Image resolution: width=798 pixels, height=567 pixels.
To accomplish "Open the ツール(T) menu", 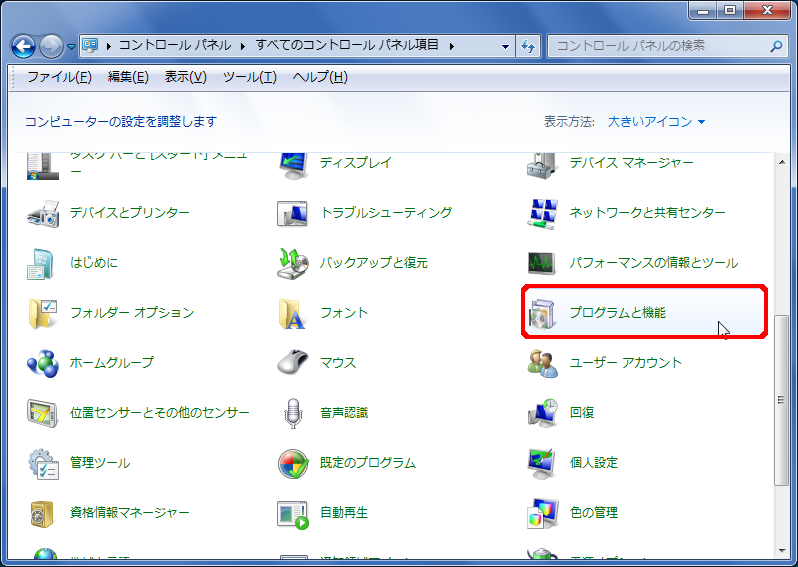I will coord(249,78).
